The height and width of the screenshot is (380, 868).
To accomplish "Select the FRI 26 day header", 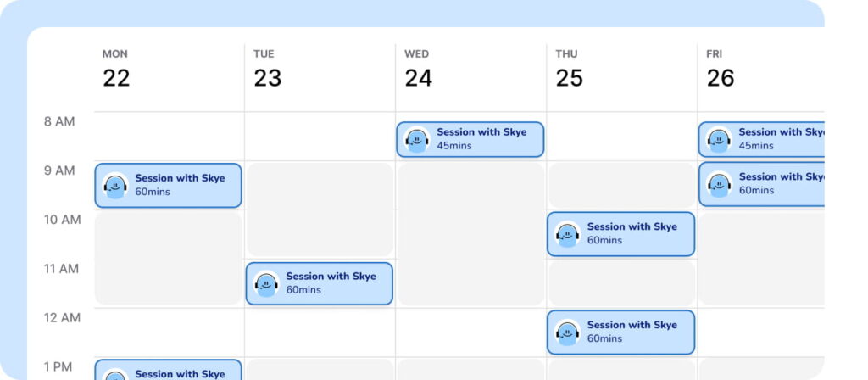I will pos(721,70).
